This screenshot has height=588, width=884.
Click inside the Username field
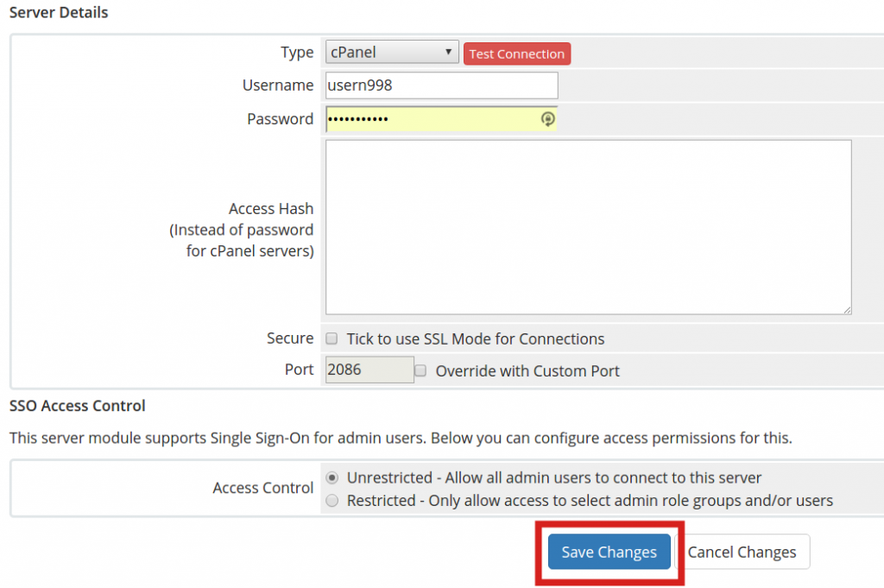click(440, 85)
